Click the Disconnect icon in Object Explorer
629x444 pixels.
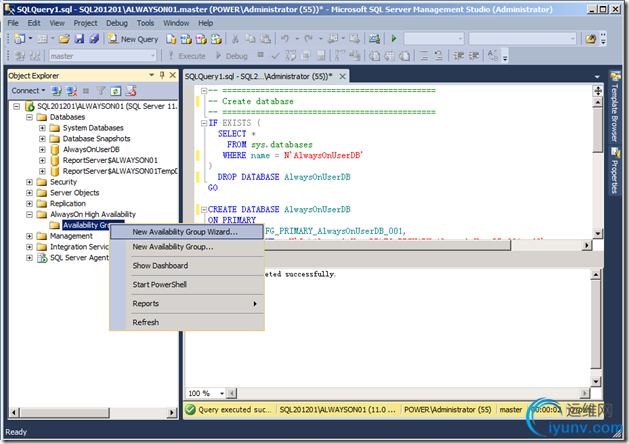71,91
